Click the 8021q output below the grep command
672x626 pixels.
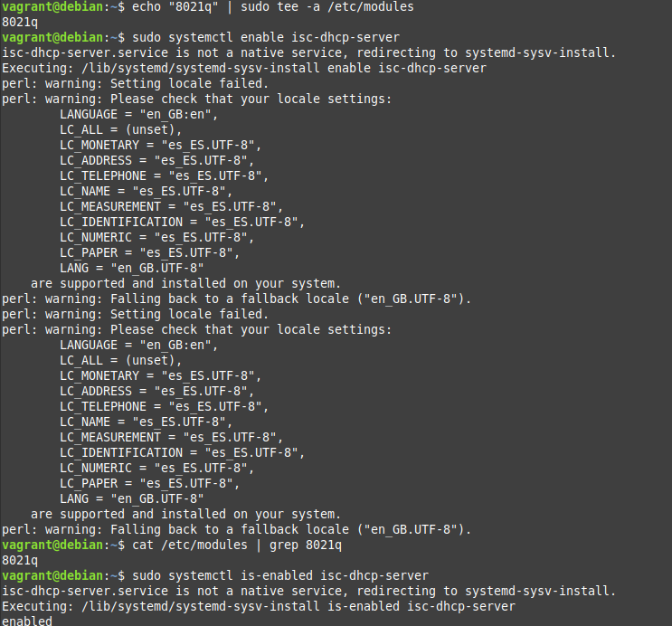click(x=20, y=560)
